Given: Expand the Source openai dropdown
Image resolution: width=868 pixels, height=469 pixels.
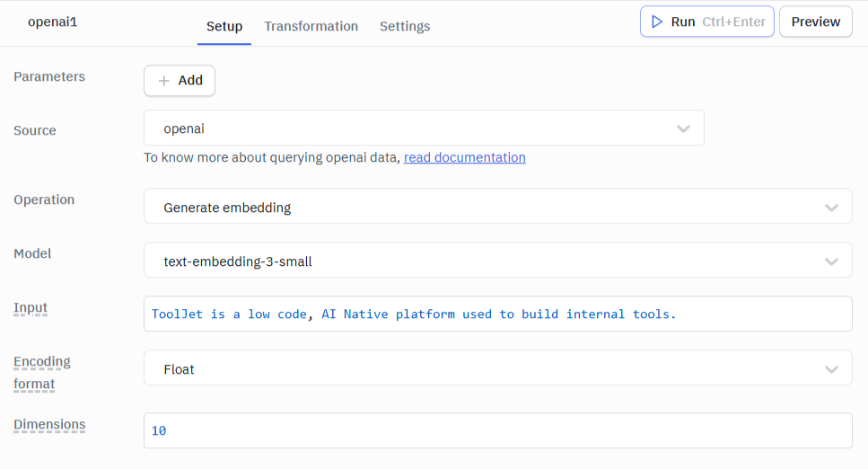Looking at the screenshot, I should [424, 128].
